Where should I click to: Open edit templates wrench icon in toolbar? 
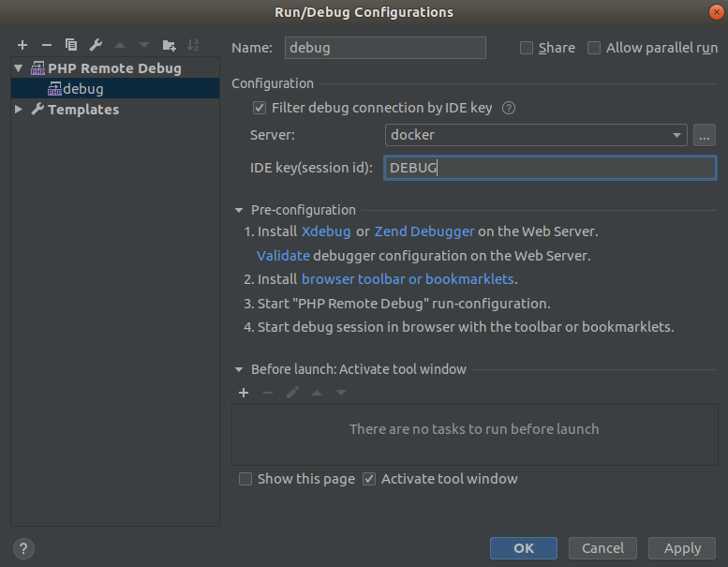(x=96, y=45)
